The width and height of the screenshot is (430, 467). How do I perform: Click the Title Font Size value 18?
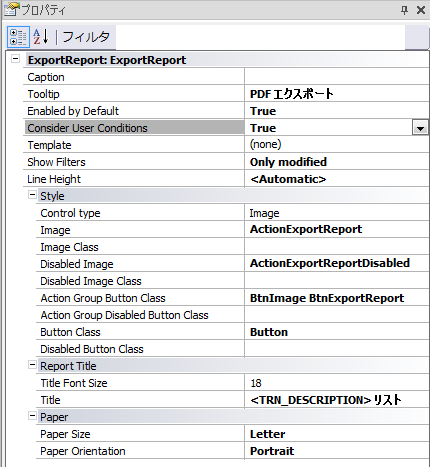[337, 383]
